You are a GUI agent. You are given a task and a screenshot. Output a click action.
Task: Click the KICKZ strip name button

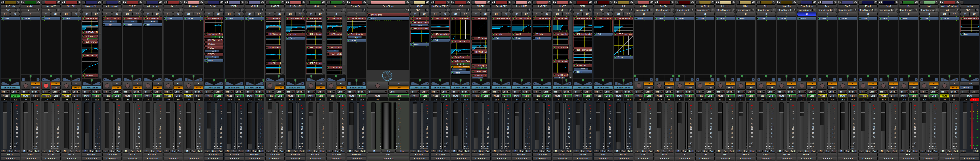coord(460,6)
